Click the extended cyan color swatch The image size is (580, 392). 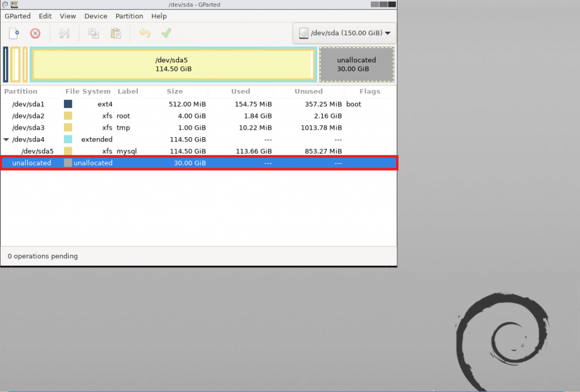[68, 139]
